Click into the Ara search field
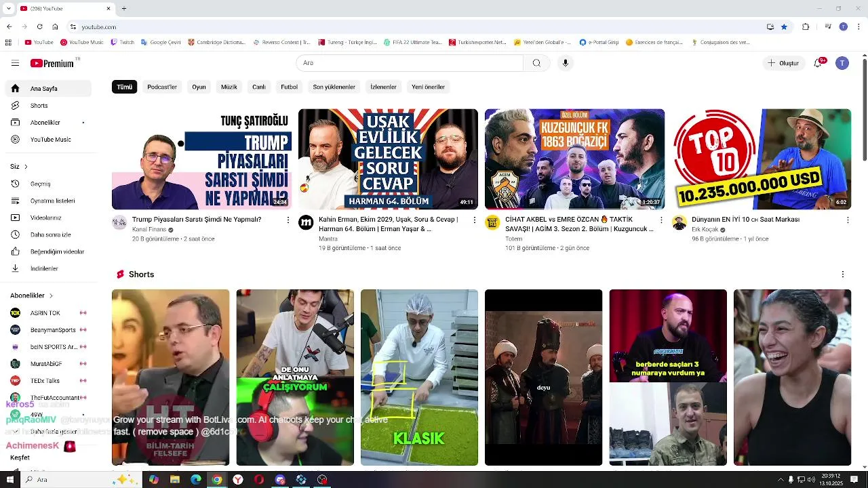Viewport: 868px width, 488px height. point(410,63)
